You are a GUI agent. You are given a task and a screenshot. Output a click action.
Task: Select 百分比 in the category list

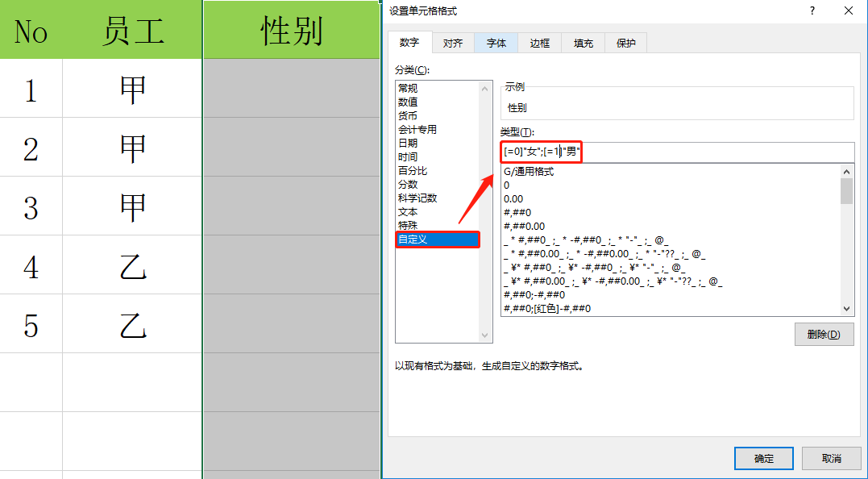(x=438, y=171)
